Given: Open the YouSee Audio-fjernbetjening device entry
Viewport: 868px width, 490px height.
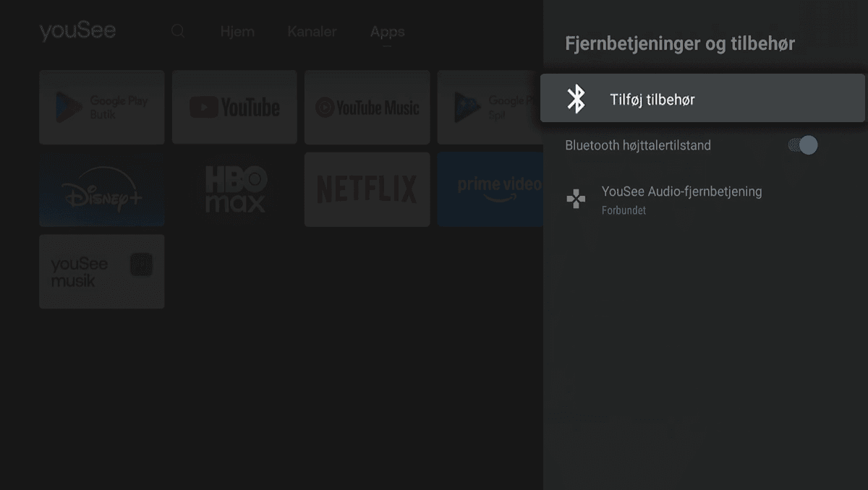Looking at the screenshot, I should pyautogui.click(x=702, y=199).
